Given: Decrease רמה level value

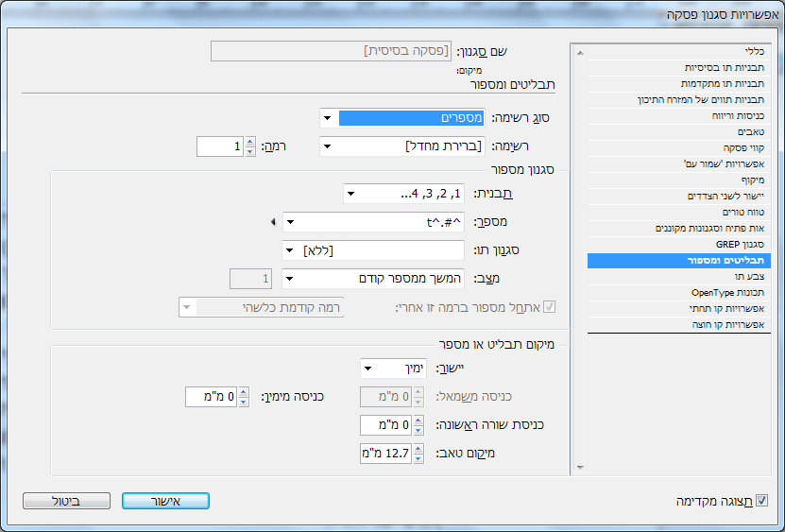Looking at the screenshot, I should [x=249, y=151].
